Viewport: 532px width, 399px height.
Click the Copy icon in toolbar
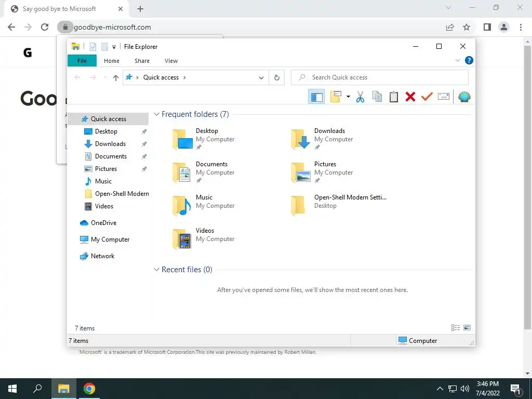pos(377,97)
